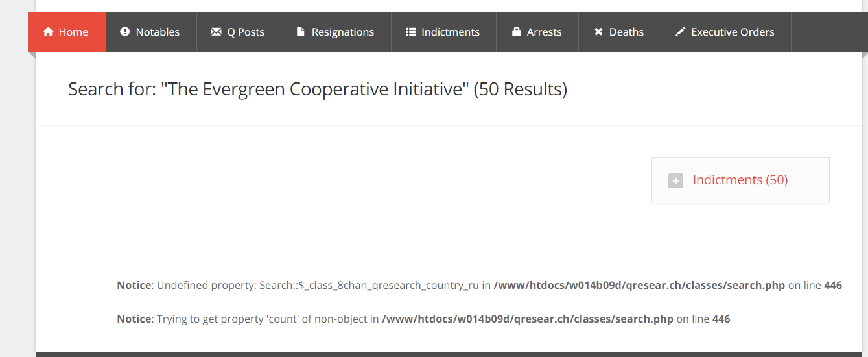This screenshot has height=357, width=868.
Task: Select the "Trying to get property 'count'" notice
Action: [x=423, y=319]
